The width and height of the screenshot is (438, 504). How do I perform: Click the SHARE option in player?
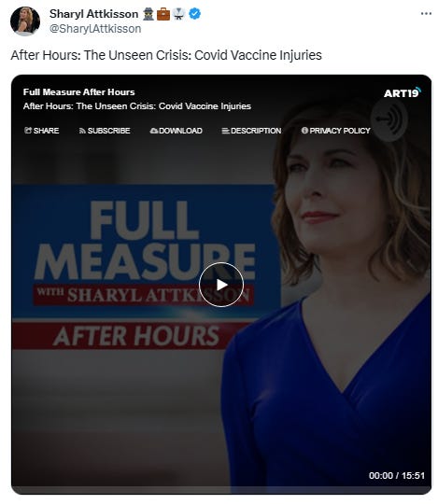(x=41, y=131)
